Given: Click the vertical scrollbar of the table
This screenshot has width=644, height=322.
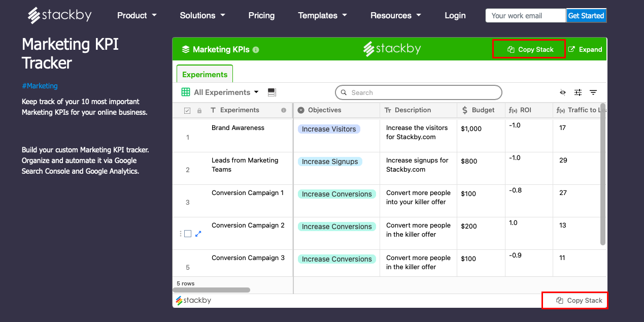Looking at the screenshot, I should (x=603, y=175).
